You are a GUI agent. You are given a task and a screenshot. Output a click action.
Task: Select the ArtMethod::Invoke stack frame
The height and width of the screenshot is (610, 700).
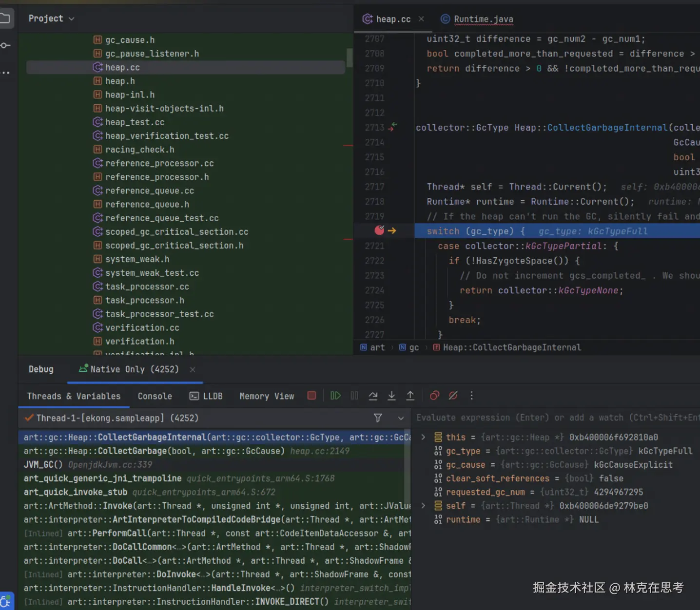(212, 506)
